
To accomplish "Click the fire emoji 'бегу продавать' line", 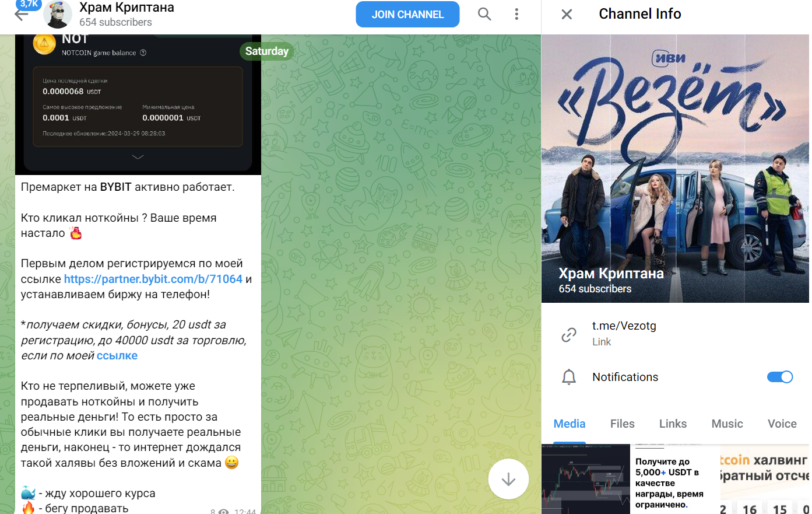I will [75, 508].
